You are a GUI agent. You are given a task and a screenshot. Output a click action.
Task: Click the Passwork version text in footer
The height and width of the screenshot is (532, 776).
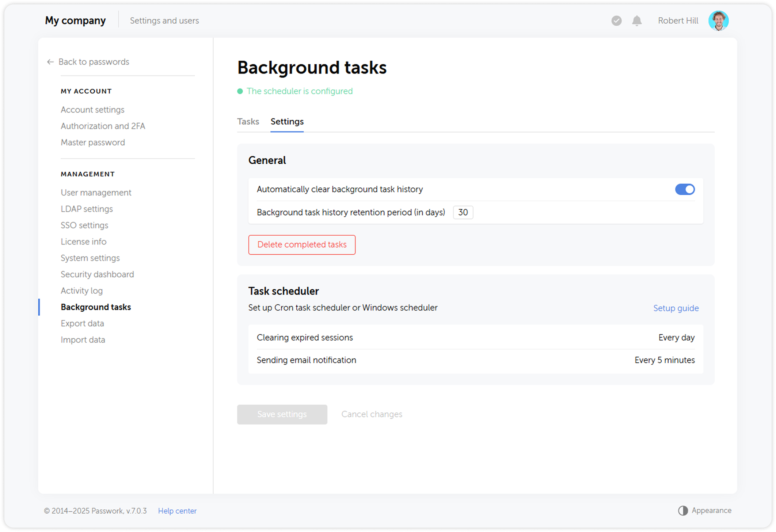95,511
